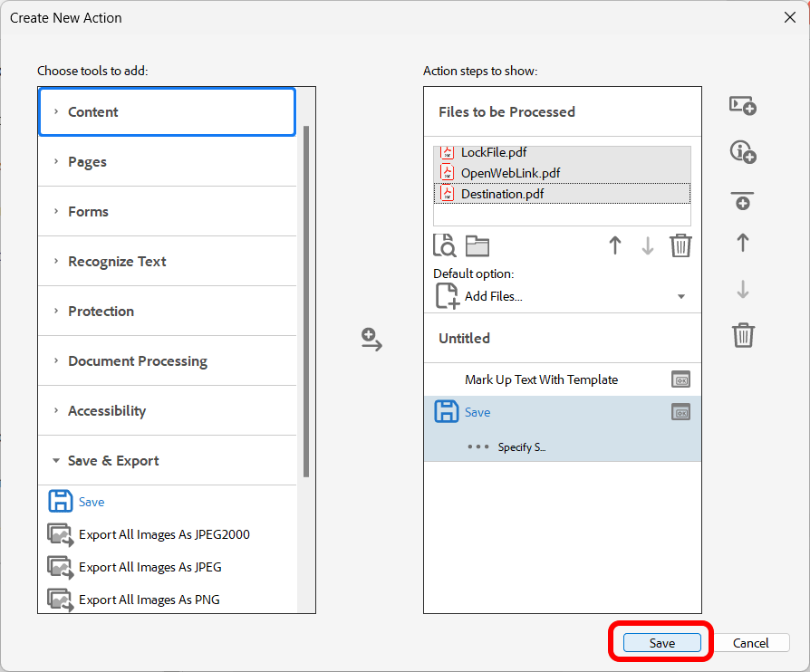Delete selected step using right toolbar trash
The width and height of the screenshot is (810, 672).
click(743, 335)
